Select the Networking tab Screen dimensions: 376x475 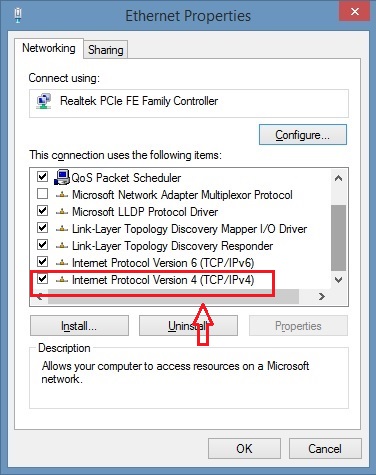point(49,48)
